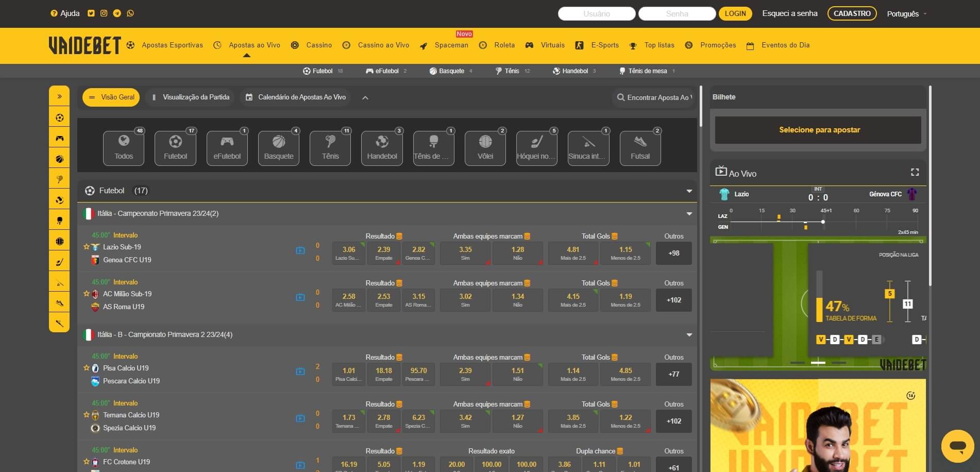Open the Esqueci a senha link
The image size is (980, 472).
tap(789, 13)
